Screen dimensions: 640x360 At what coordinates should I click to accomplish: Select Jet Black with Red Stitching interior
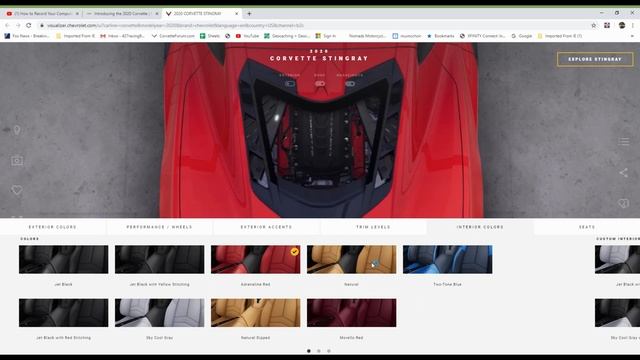[64, 313]
